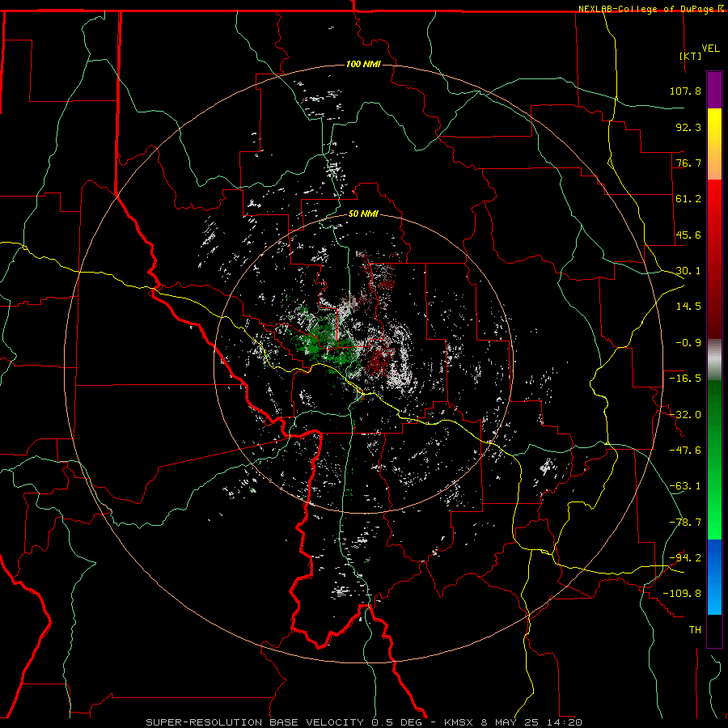This screenshot has width=728, height=728.
Task: Pick the yellow-orange segment of the velocity bar
Action: pyautogui.click(x=714, y=144)
